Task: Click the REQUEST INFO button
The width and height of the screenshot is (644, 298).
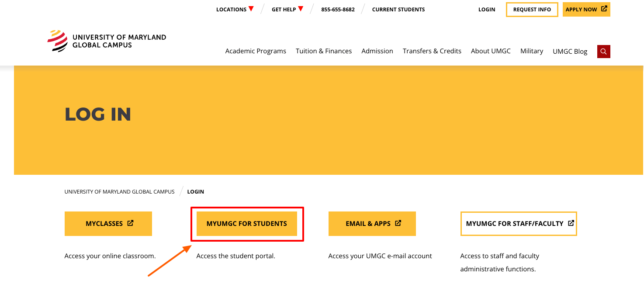Action: [x=532, y=9]
